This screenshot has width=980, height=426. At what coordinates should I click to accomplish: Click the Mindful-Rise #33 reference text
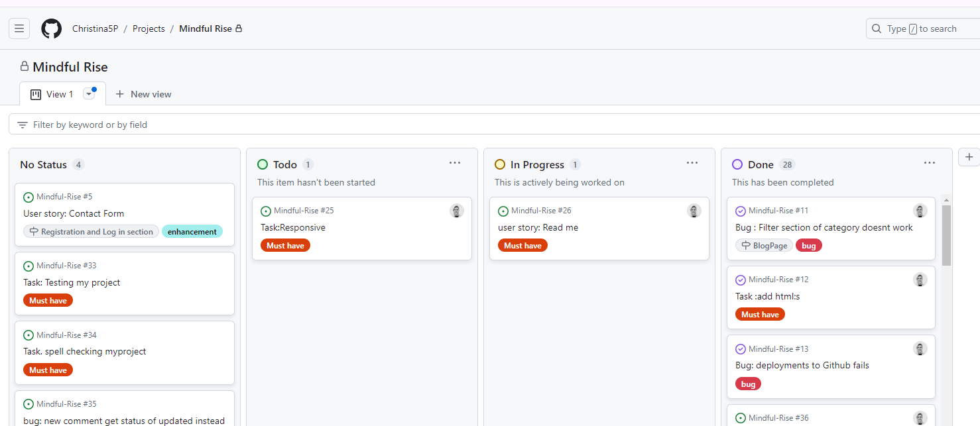tap(66, 266)
